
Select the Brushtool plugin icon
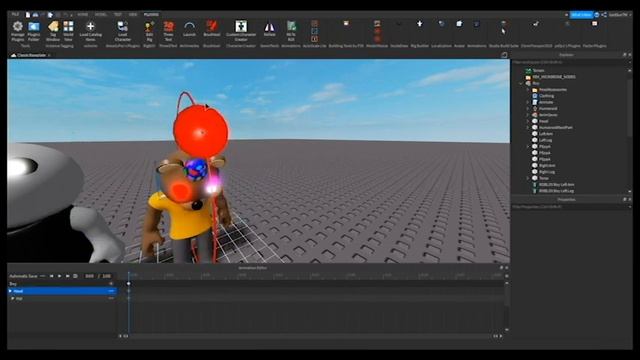[x=211, y=26]
